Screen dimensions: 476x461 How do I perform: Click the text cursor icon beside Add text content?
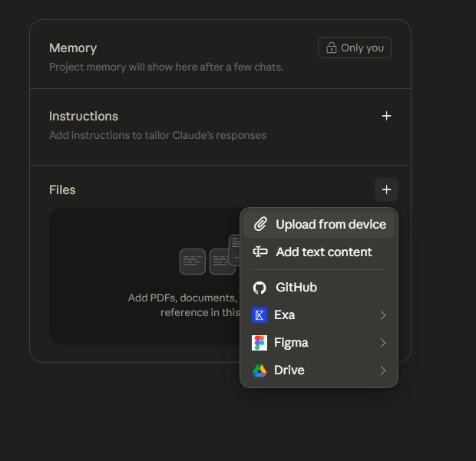tap(260, 252)
